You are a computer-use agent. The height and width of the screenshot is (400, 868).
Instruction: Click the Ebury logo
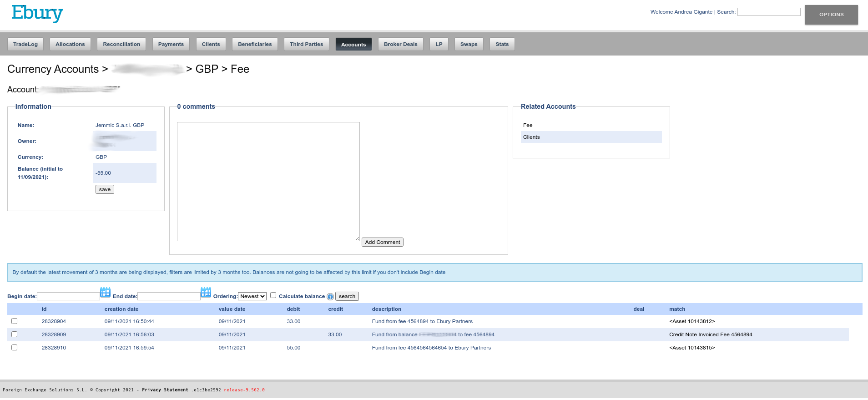click(37, 13)
